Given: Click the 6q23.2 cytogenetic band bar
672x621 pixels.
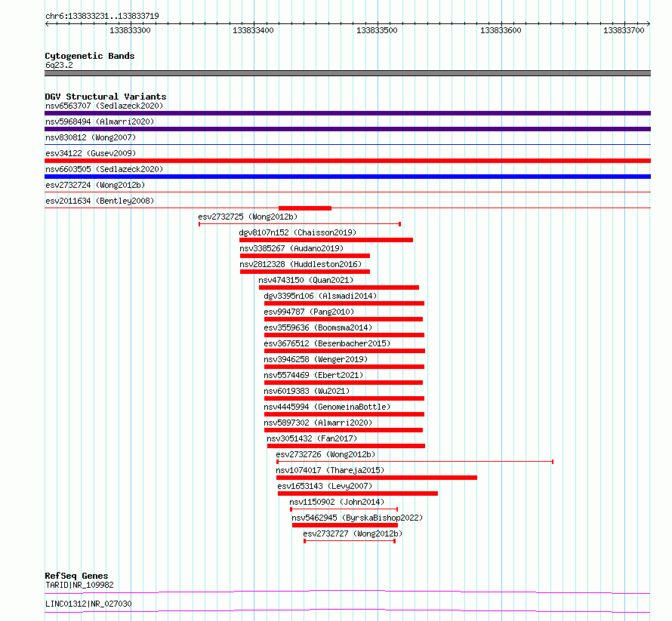Looking at the screenshot, I should 347,73.
